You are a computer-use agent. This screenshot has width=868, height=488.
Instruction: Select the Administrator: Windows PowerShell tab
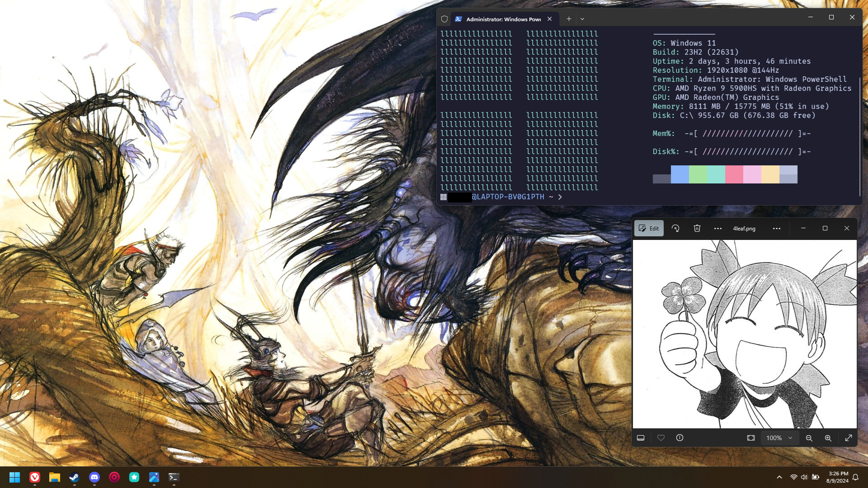503,19
